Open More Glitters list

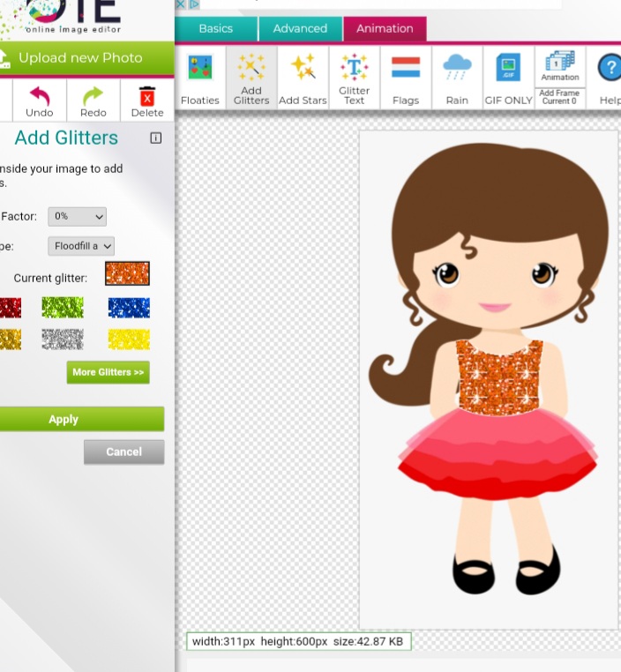tap(108, 372)
